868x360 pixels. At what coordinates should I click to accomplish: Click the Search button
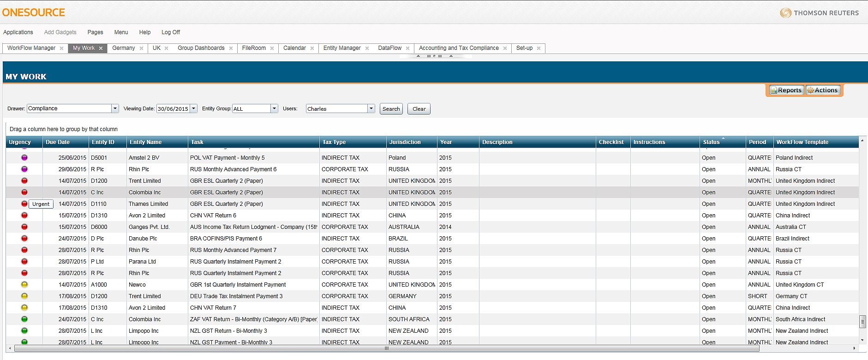391,109
